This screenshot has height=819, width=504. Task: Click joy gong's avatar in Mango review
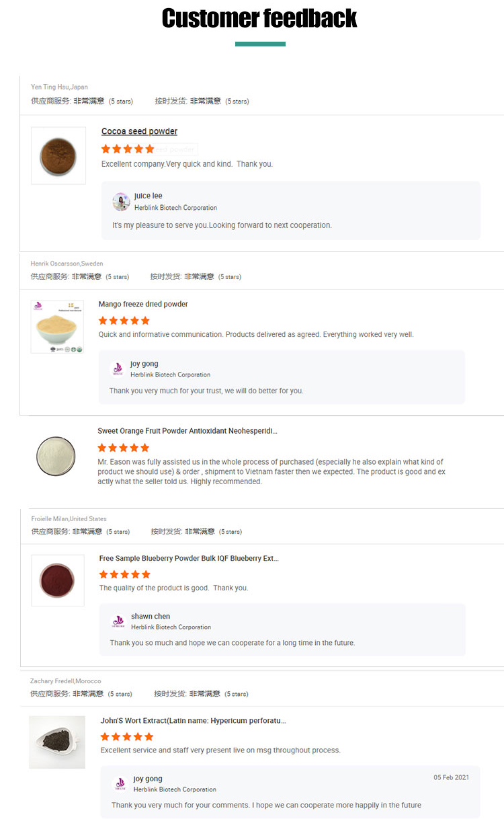point(118,369)
